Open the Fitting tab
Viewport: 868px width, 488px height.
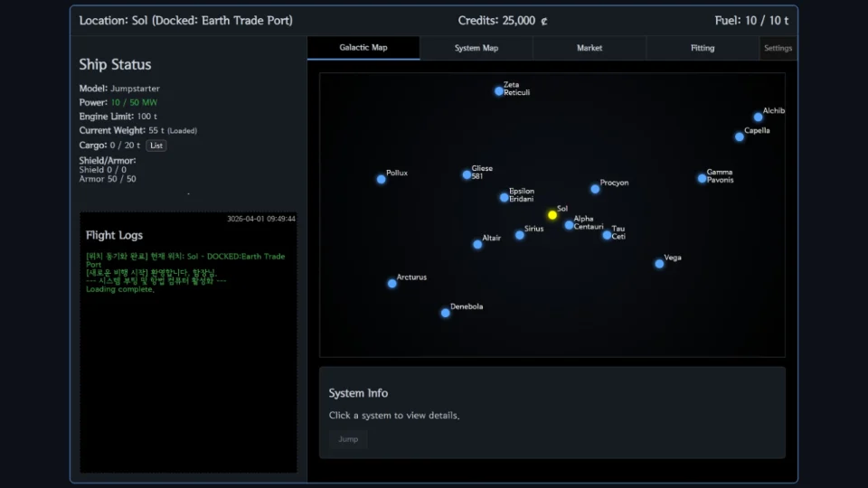[703, 48]
